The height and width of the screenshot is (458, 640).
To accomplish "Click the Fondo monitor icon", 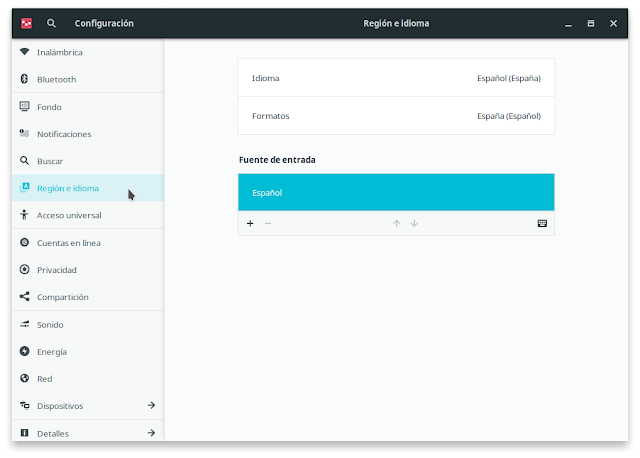I will coord(24,107).
